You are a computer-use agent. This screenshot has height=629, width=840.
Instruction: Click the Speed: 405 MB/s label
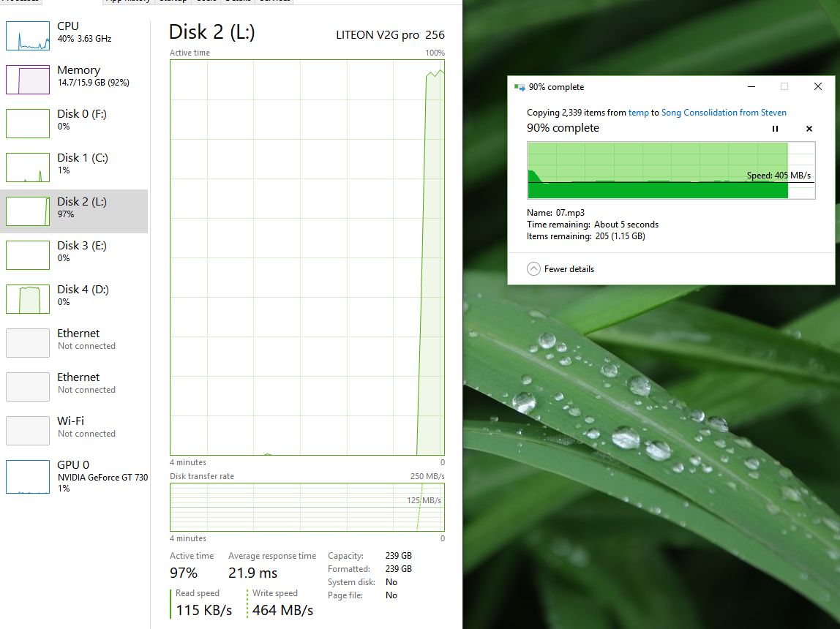tap(779, 176)
